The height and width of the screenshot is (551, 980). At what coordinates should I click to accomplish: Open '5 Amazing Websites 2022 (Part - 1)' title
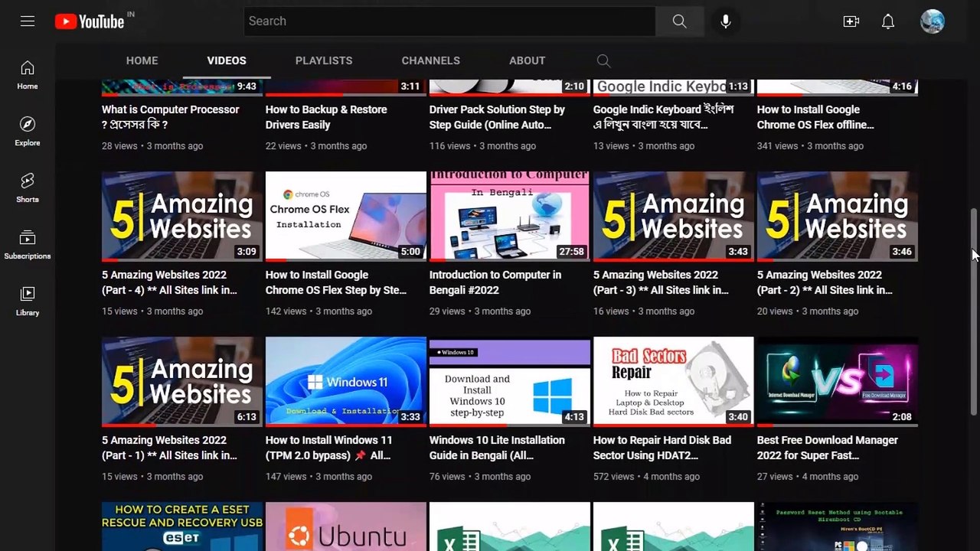point(169,448)
